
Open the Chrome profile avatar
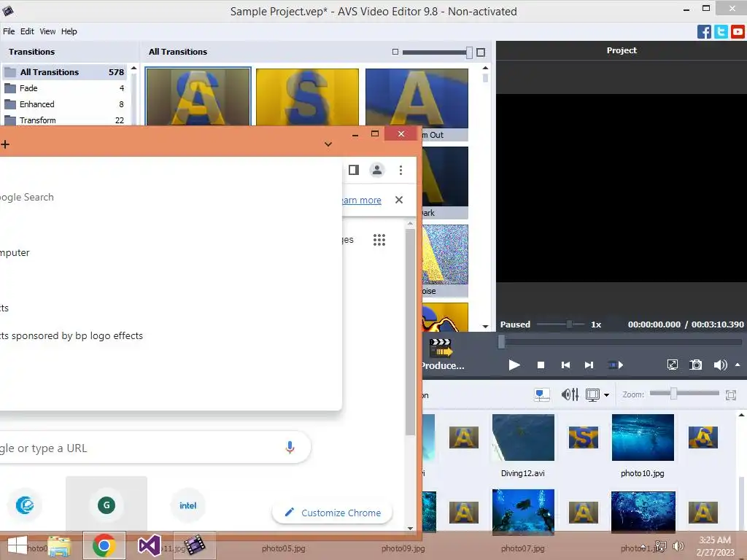click(x=377, y=170)
